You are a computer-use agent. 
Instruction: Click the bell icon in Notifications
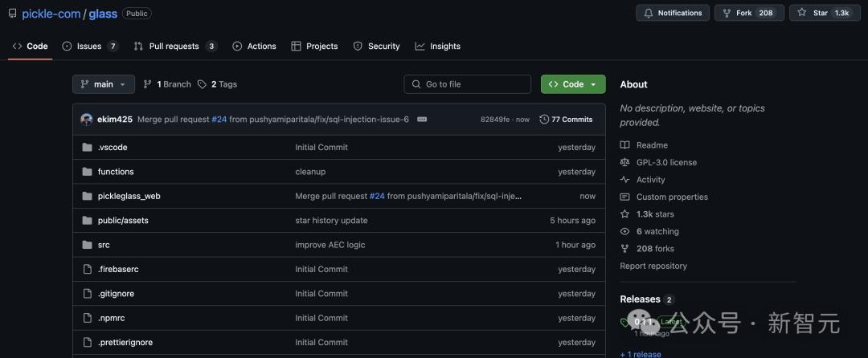tap(649, 13)
